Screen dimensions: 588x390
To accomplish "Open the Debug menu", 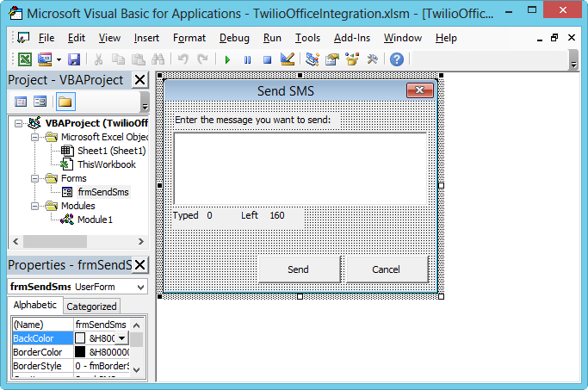I will tap(234, 38).
